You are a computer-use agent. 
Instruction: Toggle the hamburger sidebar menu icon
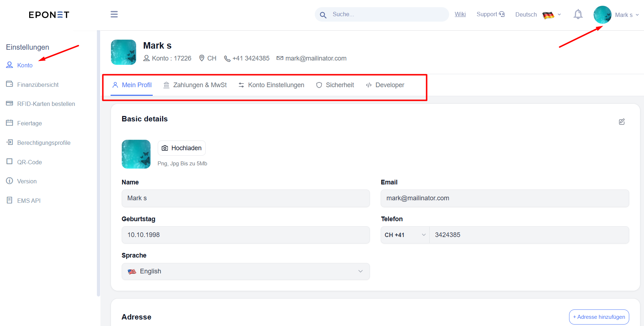coord(114,14)
